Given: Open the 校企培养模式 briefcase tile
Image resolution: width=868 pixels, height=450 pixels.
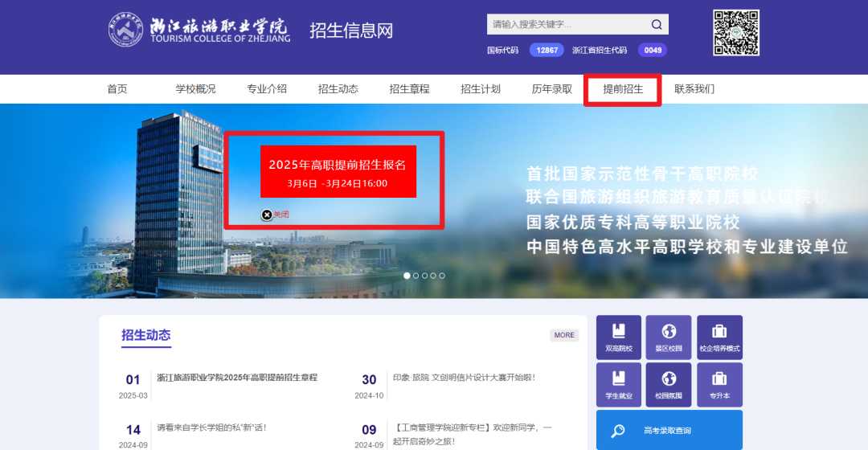Looking at the screenshot, I should [x=719, y=337].
